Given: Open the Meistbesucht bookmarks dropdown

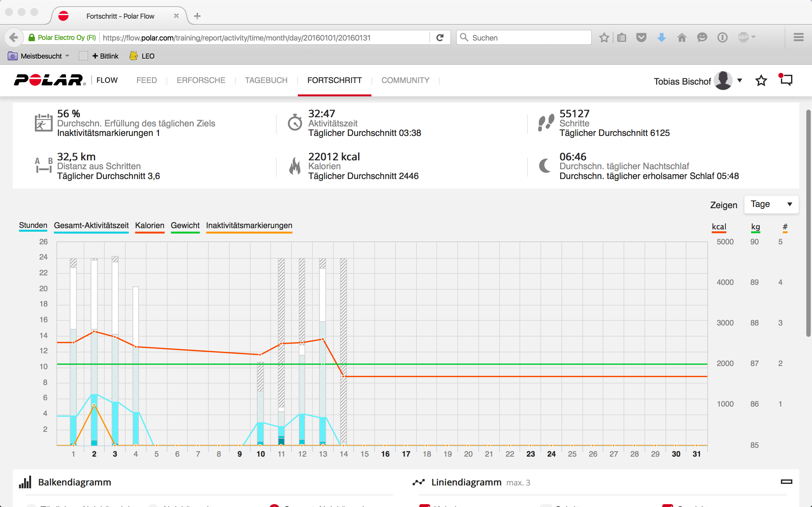Looking at the screenshot, I should [x=41, y=56].
